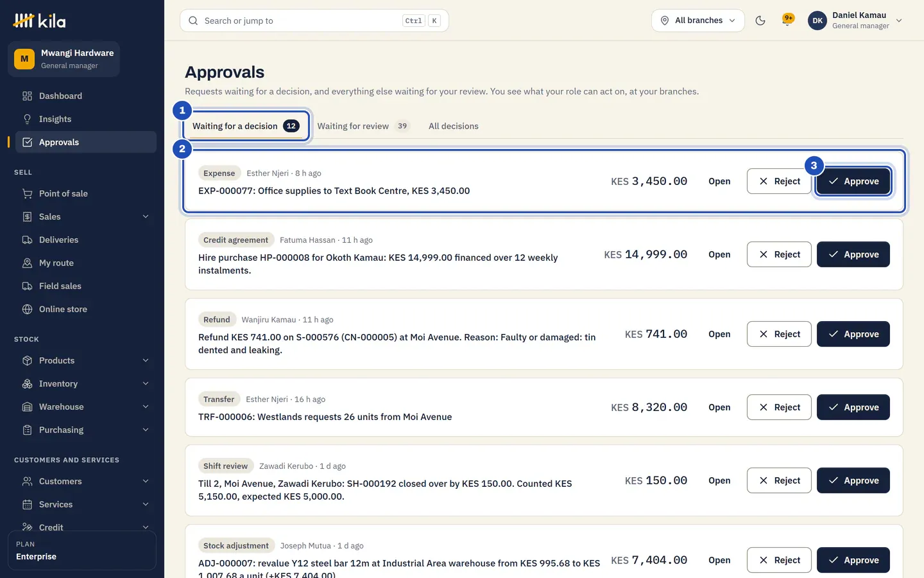Expand the Services submenu
924x578 pixels.
tap(146, 504)
